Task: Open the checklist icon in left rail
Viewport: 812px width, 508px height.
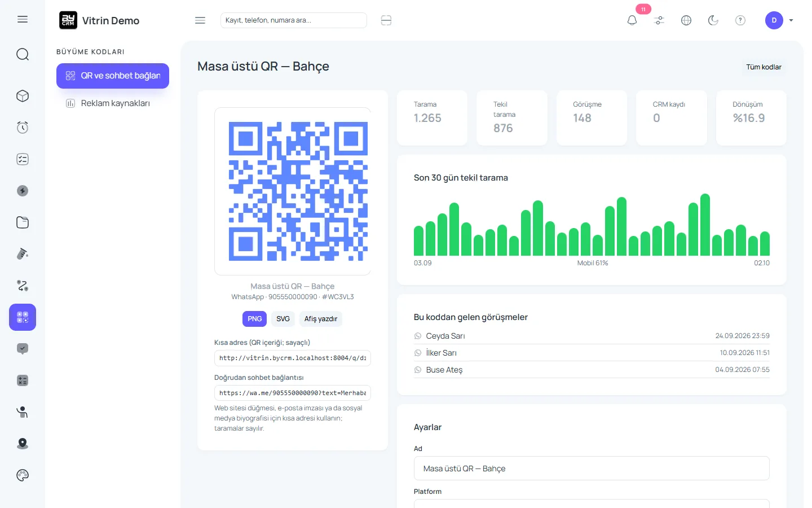Action: (23, 159)
